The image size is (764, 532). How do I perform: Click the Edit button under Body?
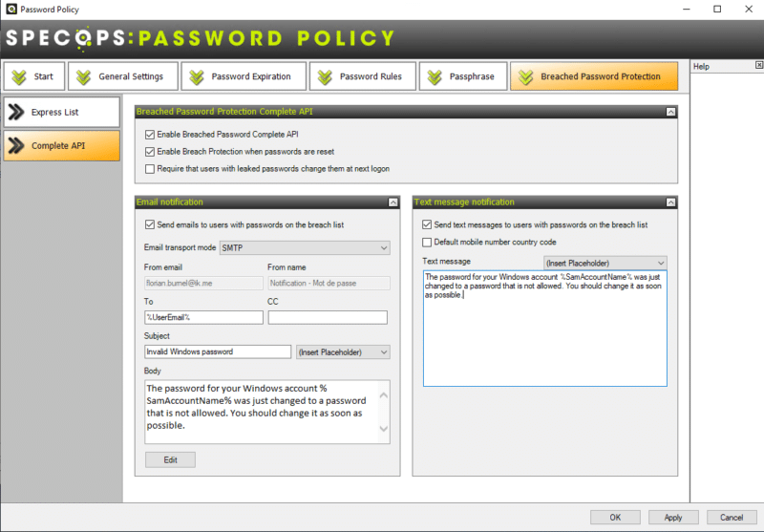click(x=171, y=460)
